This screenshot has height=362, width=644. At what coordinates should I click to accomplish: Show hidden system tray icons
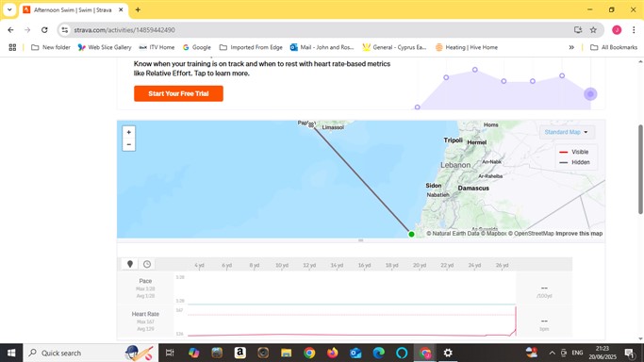pyautogui.click(x=552, y=353)
